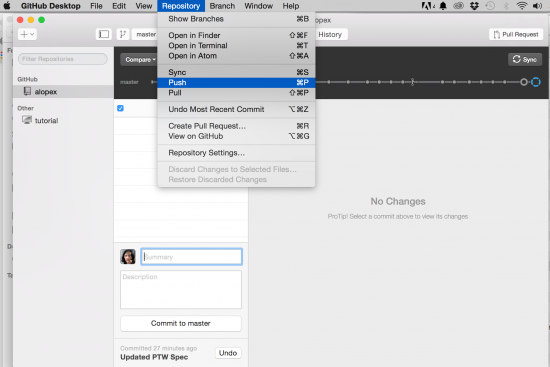
Task: Click the Wi-Fi menu bar icon
Action: [x=522, y=6]
